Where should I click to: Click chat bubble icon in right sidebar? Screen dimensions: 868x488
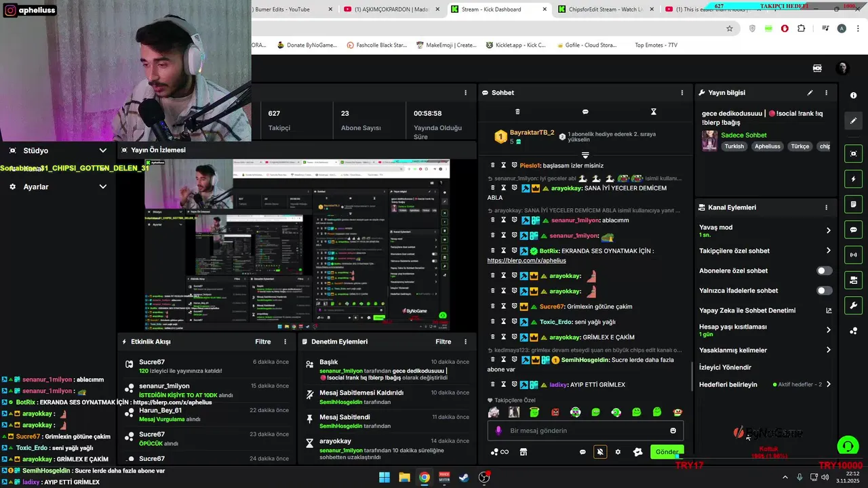pos(854,230)
